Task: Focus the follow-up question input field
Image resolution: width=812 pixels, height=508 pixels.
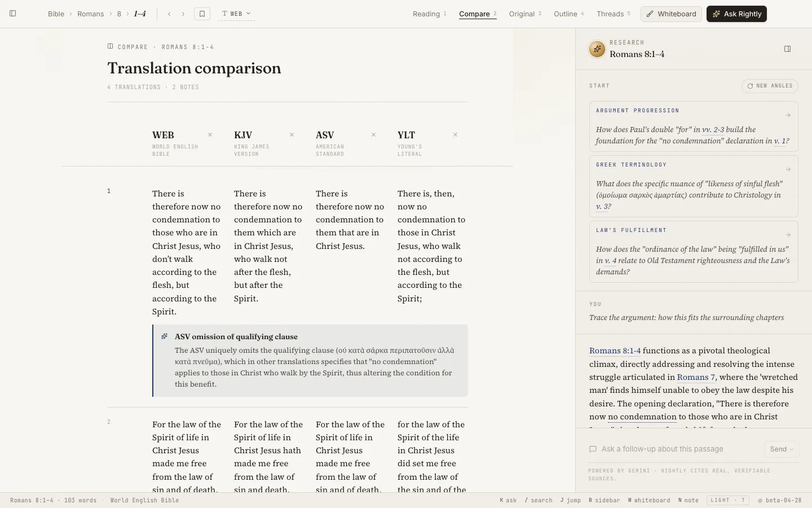Action: 679,449
